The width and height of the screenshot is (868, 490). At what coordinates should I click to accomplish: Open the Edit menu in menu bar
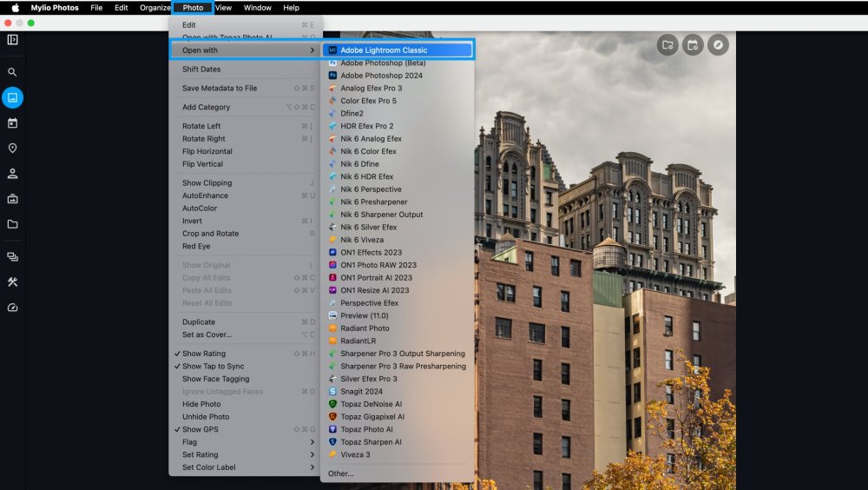tap(122, 8)
